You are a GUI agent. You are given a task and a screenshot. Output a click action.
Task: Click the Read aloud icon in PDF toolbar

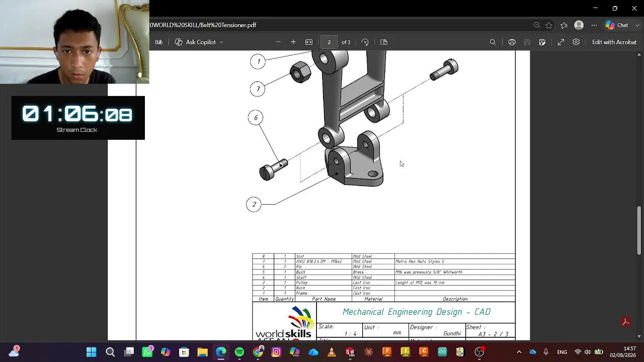point(158,42)
